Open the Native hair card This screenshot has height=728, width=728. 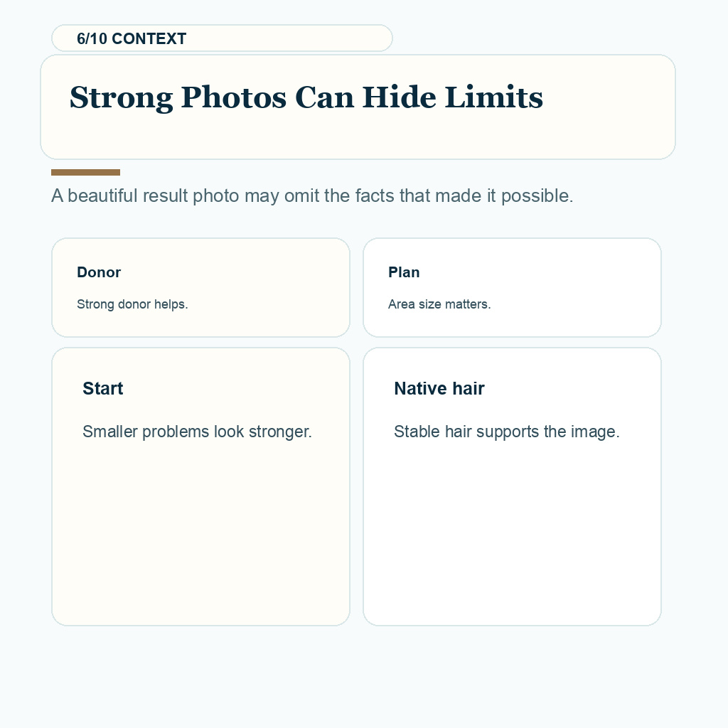(x=512, y=486)
